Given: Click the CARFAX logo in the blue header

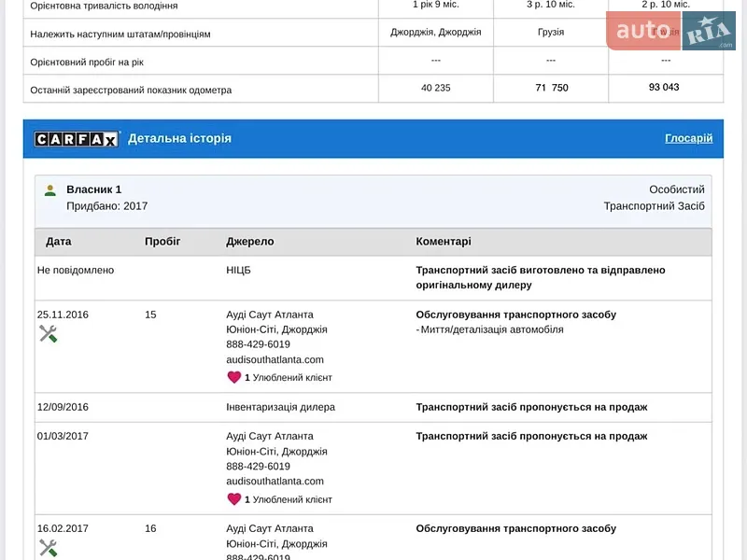Looking at the screenshot, I should [x=77, y=139].
